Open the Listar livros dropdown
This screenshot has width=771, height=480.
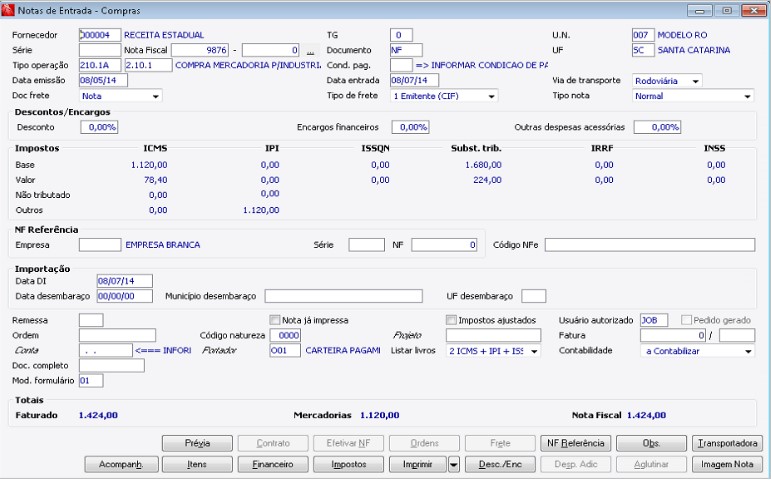(533, 351)
